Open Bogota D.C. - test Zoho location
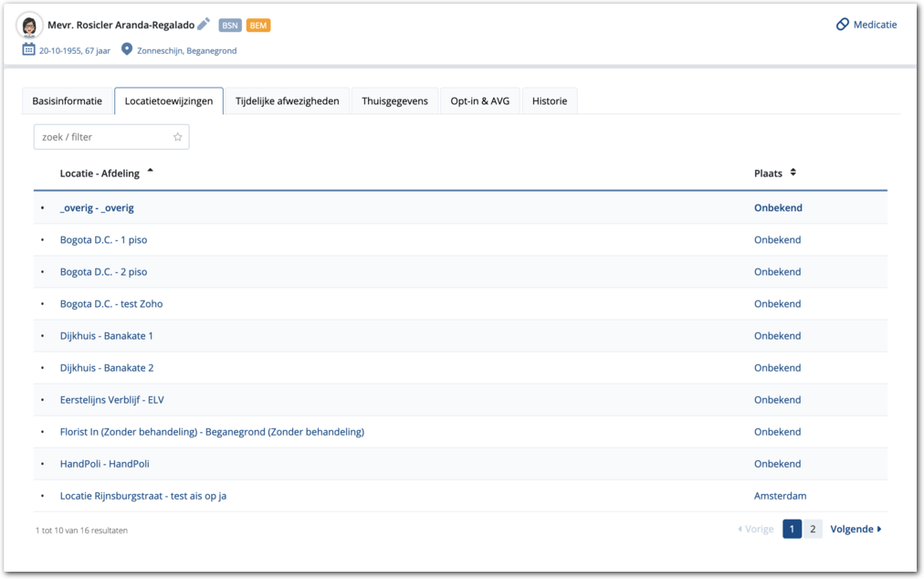 pyautogui.click(x=111, y=304)
